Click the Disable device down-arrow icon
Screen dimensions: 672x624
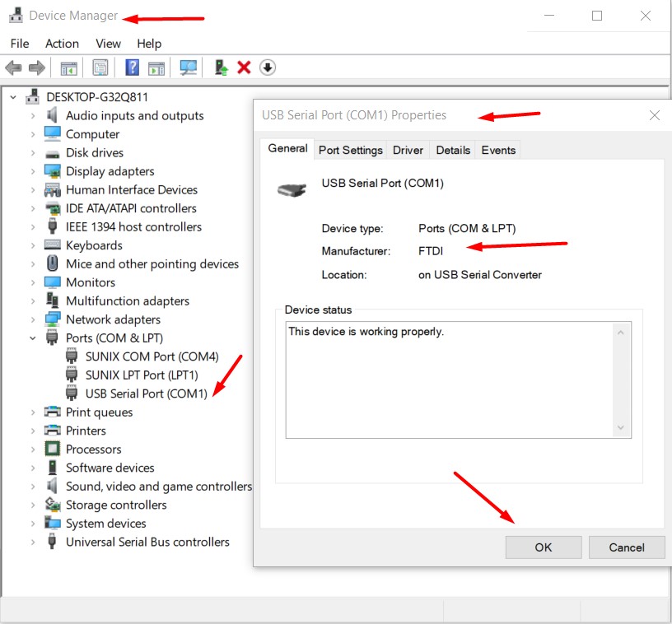tap(268, 68)
